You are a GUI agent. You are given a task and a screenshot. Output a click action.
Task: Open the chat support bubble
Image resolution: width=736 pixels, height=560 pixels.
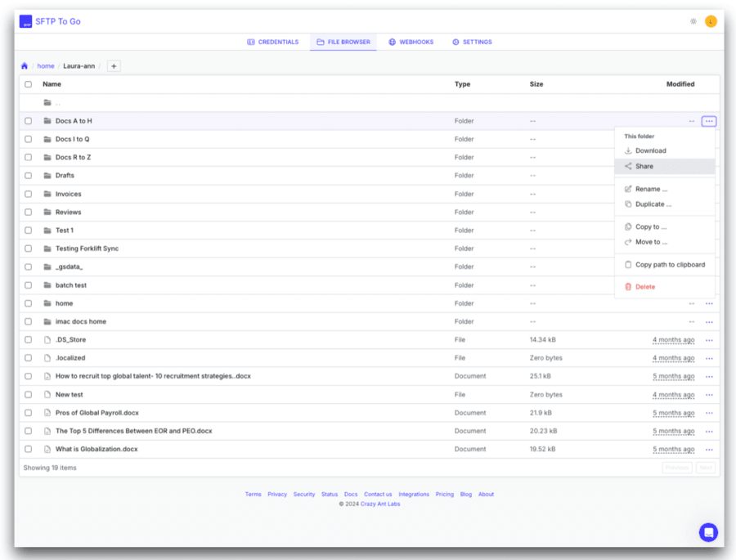click(x=708, y=532)
